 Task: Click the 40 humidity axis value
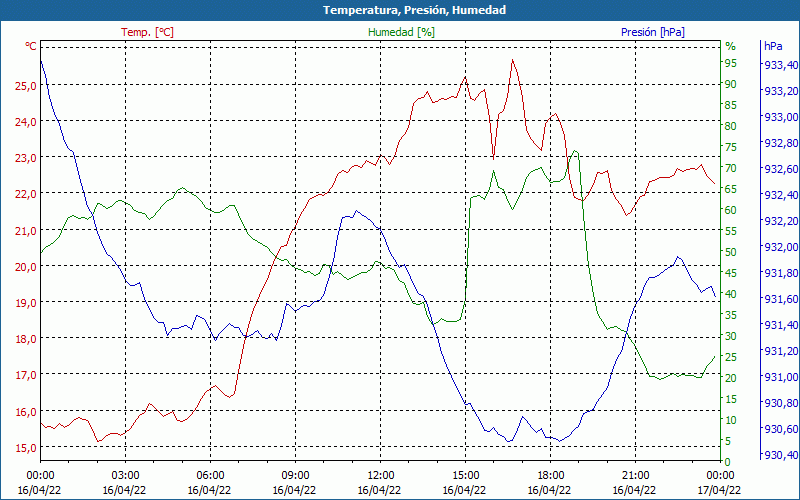coord(731,294)
